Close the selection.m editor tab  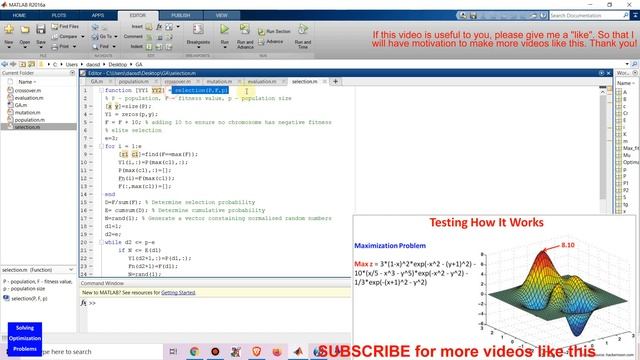click(325, 82)
